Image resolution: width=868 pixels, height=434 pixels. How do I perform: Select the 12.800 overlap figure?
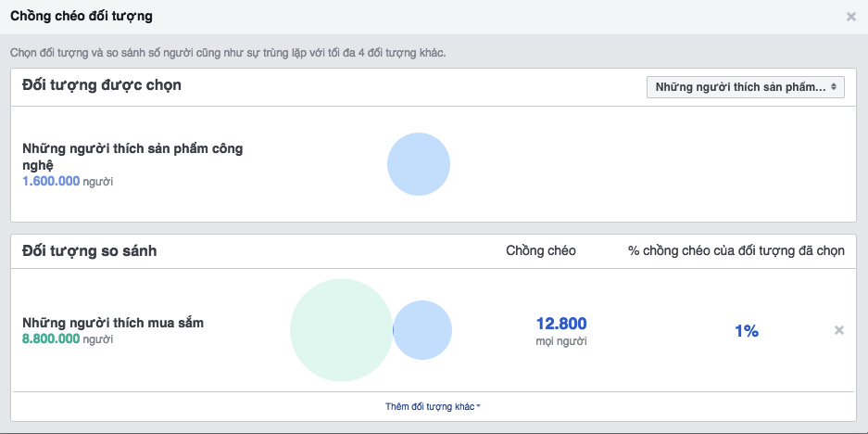(561, 323)
